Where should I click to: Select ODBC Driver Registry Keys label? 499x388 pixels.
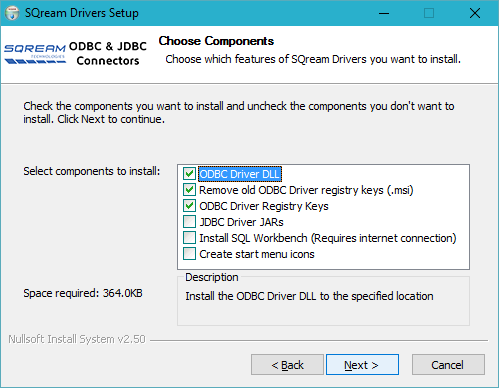click(x=264, y=206)
